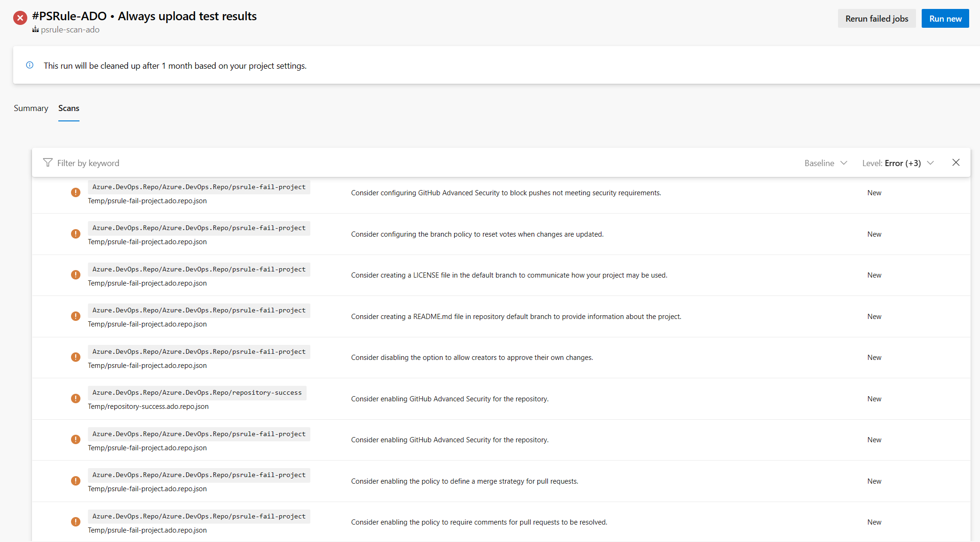Click 'Consider creating a LICENSE file' message

tap(509, 275)
